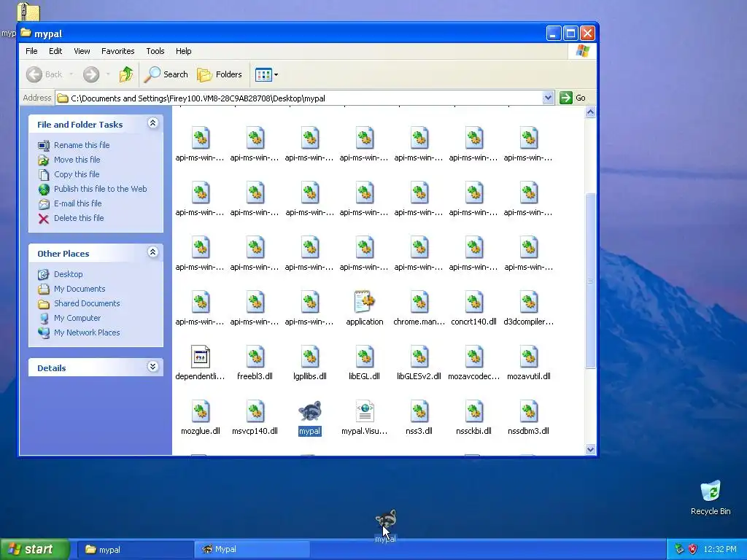Open the address bar dropdown arrow

[x=548, y=98]
